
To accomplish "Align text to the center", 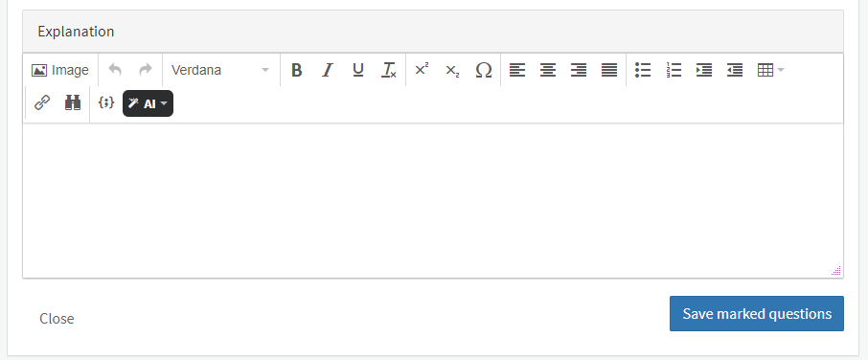I will tap(548, 70).
